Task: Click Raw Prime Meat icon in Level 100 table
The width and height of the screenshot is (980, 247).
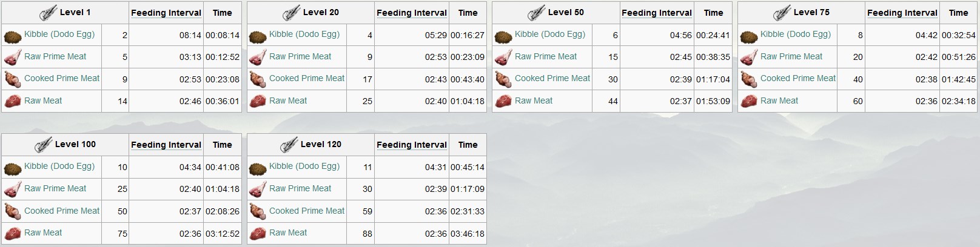Action: click(13, 189)
